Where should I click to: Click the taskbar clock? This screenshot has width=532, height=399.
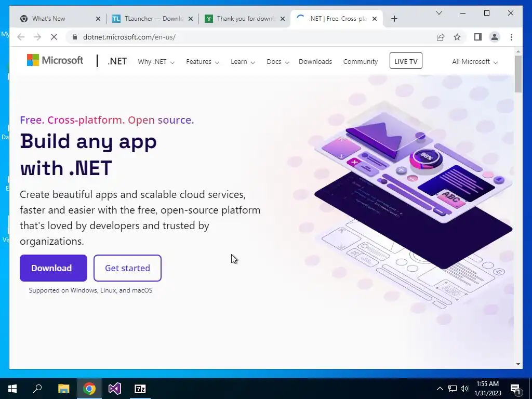488,389
